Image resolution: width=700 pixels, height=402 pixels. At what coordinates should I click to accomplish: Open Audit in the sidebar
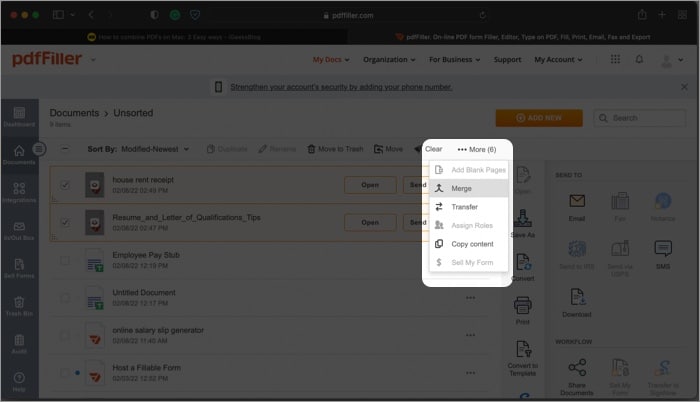click(19, 344)
